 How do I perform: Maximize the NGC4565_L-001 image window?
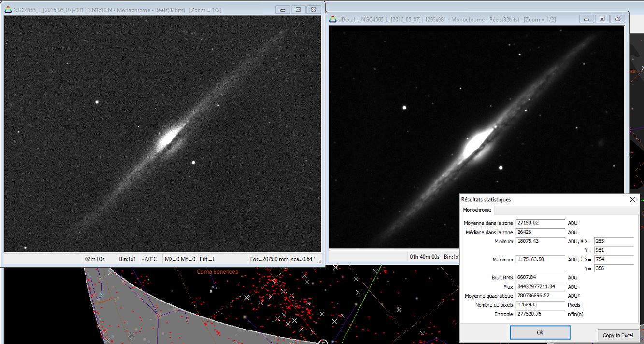coord(298,10)
